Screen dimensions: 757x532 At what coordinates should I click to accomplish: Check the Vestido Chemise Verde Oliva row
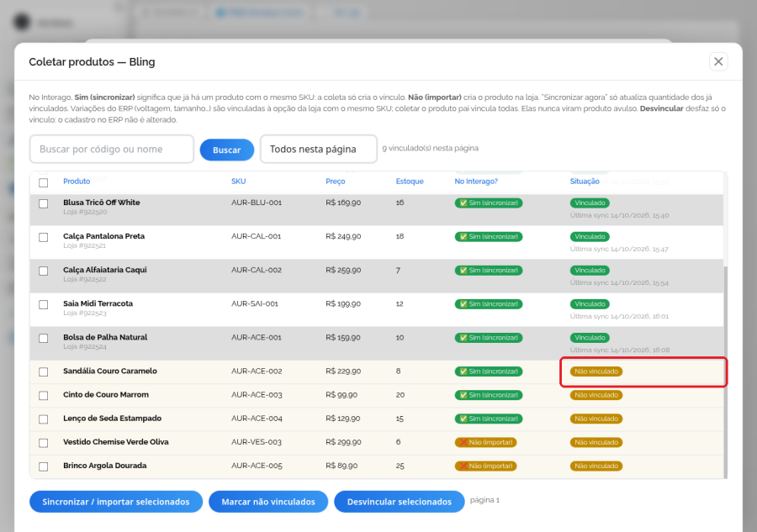pos(44,443)
